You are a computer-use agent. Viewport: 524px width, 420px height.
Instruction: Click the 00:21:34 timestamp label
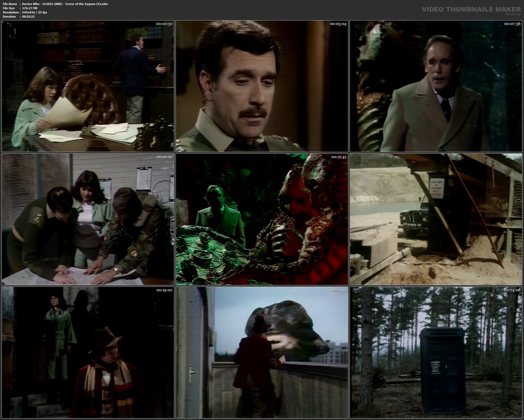338,290
